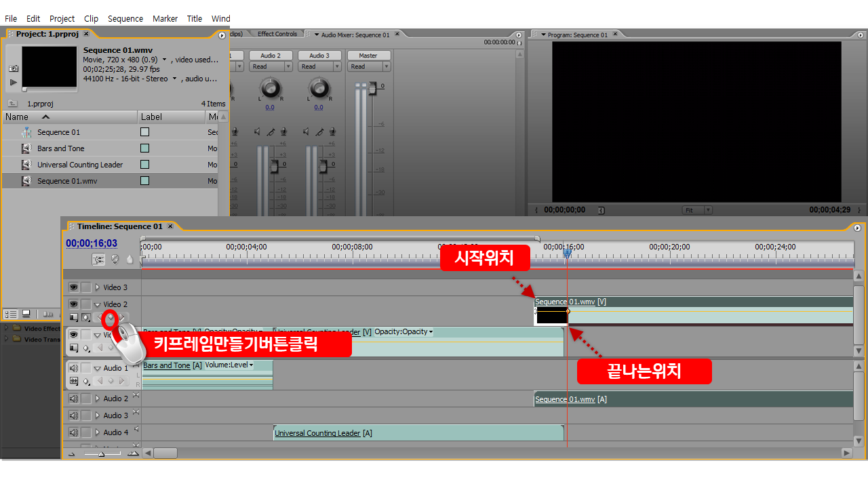Screen dimensions: 868x488
Task: Add a keyframe on Audio 1 track
Action: point(111,381)
